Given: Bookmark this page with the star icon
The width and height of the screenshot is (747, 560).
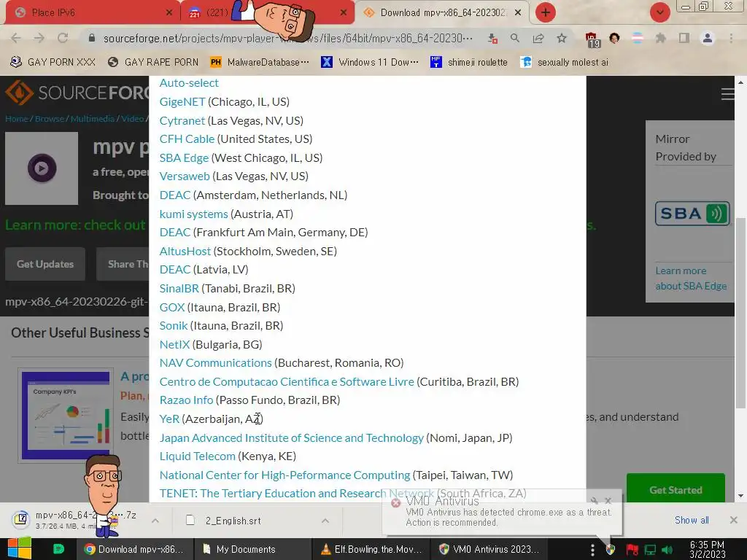Looking at the screenshot, I should click(x=562, y=38).
